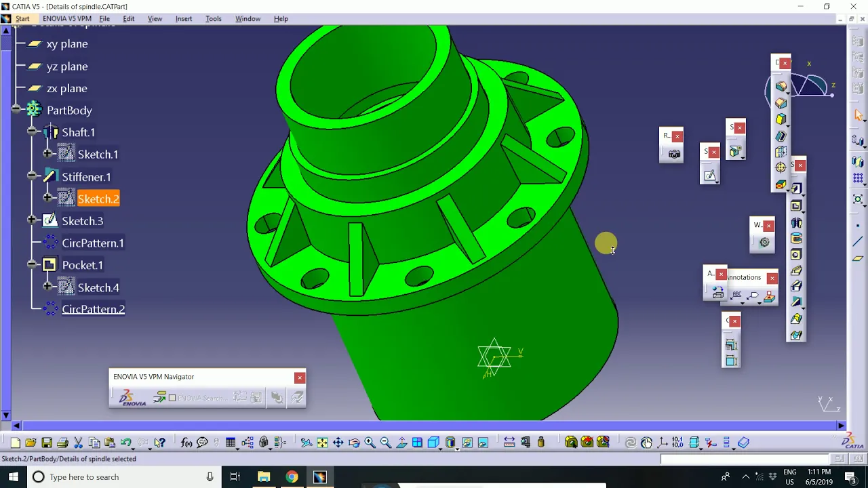Select the Measure Item tool

click(x=526, y=443)
